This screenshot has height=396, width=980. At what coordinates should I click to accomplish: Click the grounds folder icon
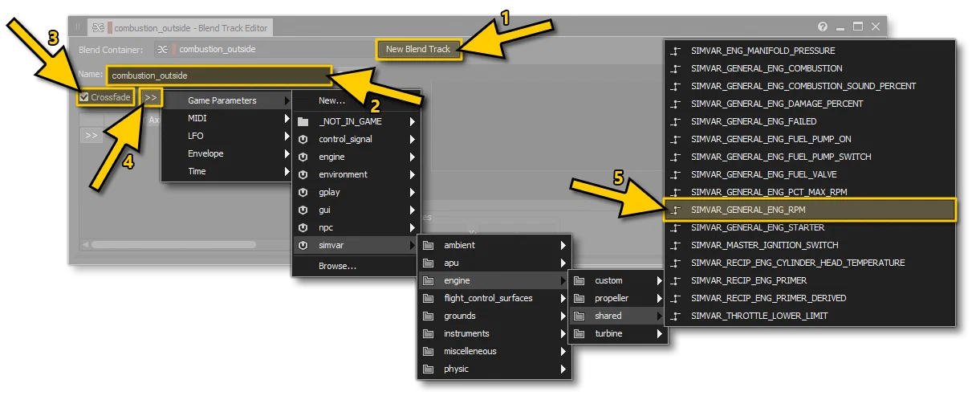click(428, 316)
